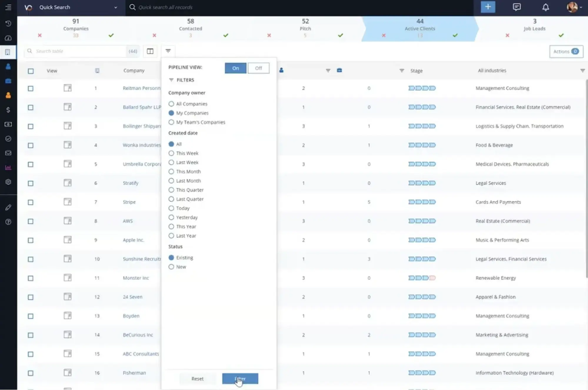The image size is (588, 390).
Task: Click the Reset button in filters
Action: [197, 379]
